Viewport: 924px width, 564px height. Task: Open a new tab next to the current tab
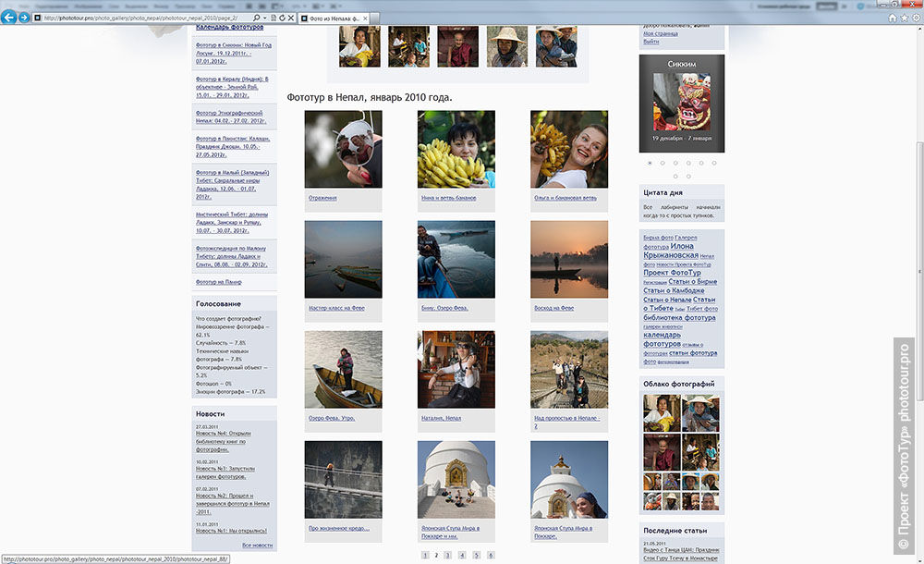(375, 18)
